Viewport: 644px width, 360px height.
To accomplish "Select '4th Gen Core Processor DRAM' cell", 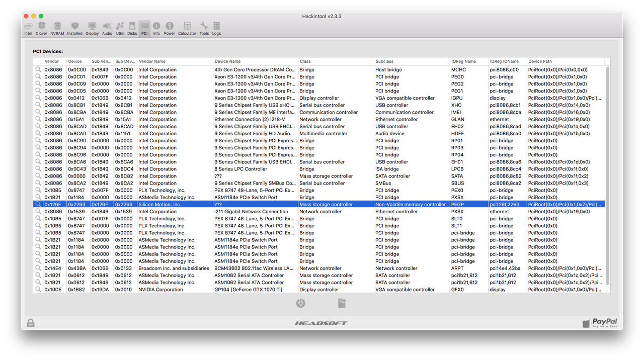I will point(255,70).
